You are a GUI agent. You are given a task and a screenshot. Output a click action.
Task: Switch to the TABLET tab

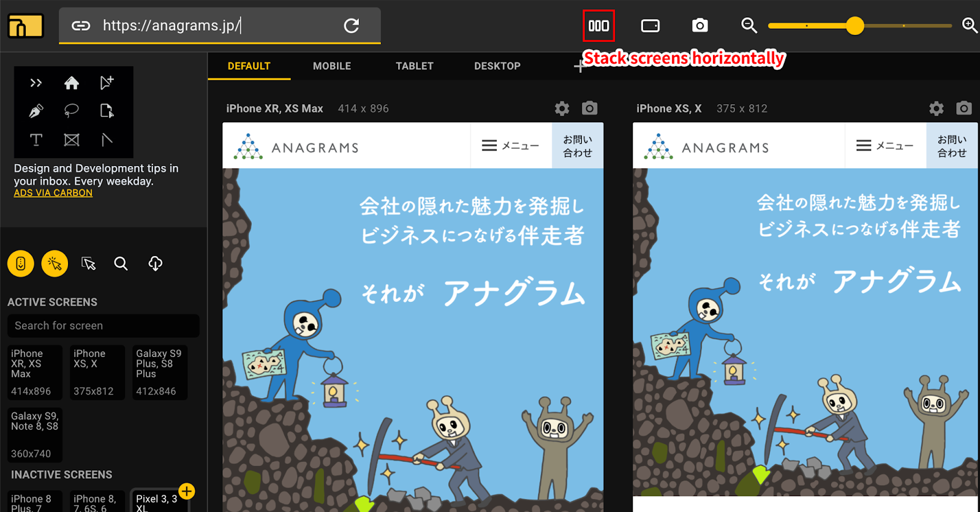coord(414,66)
